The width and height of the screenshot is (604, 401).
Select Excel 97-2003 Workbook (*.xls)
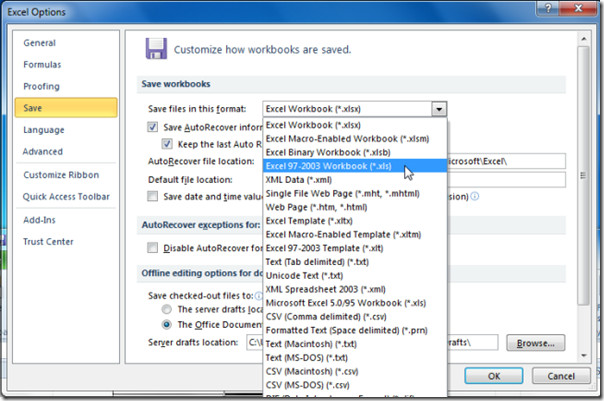355,166
